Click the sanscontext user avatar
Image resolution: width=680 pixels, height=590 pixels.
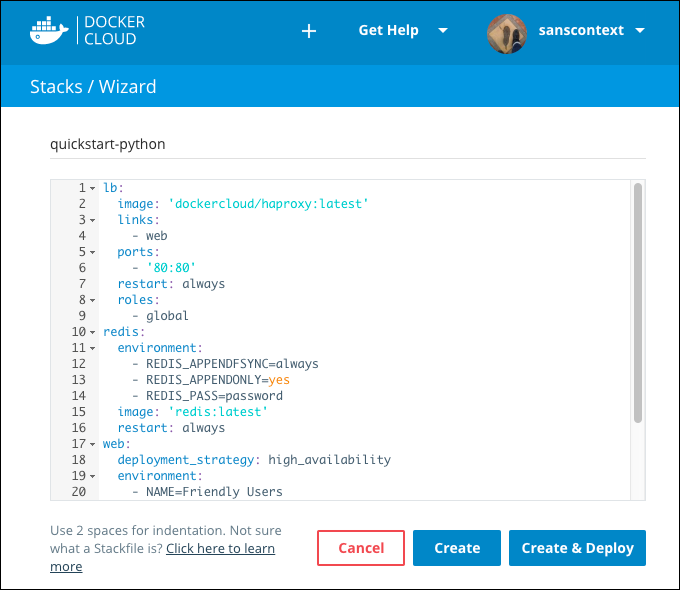(507, 31)
